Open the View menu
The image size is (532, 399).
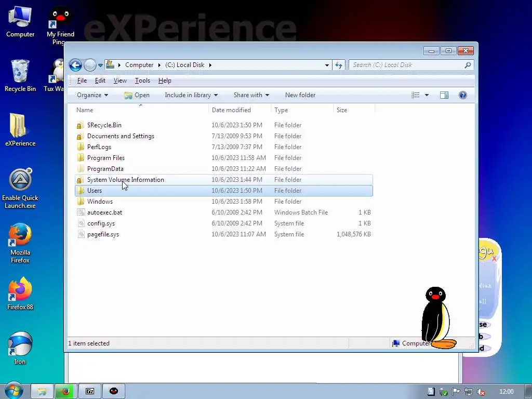tap(120, 81)
